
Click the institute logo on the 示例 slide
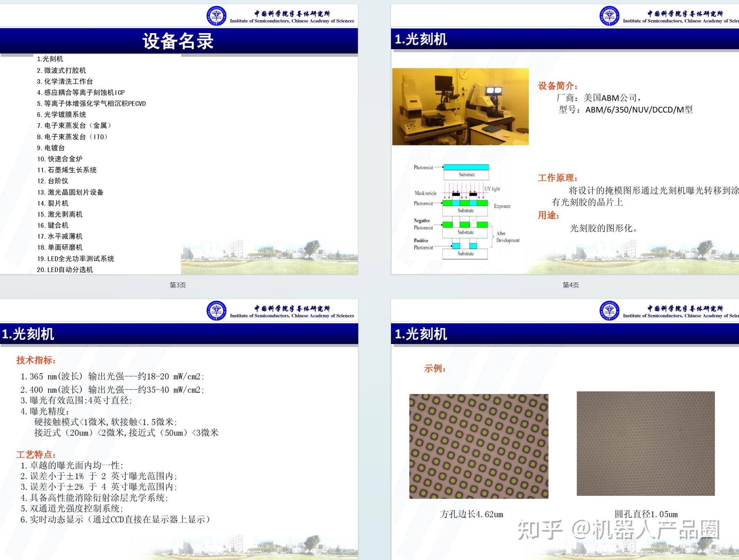pyautogui.click(x=609, y=311)
